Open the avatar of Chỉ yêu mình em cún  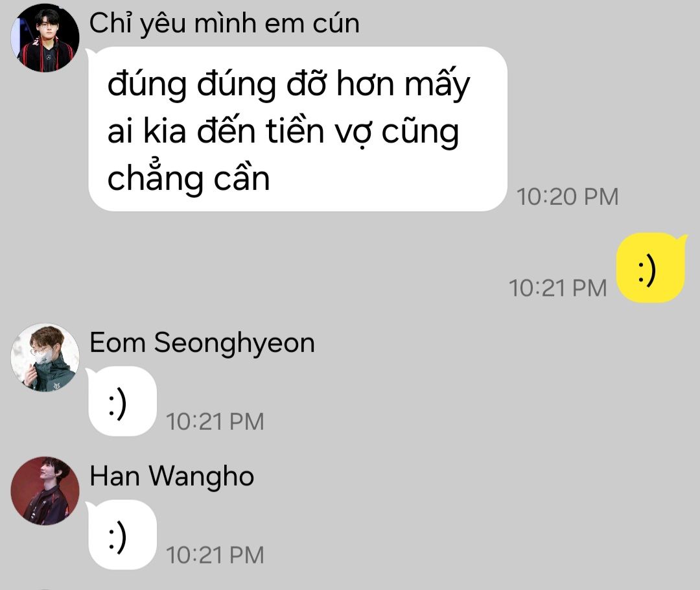pos(45,38)
